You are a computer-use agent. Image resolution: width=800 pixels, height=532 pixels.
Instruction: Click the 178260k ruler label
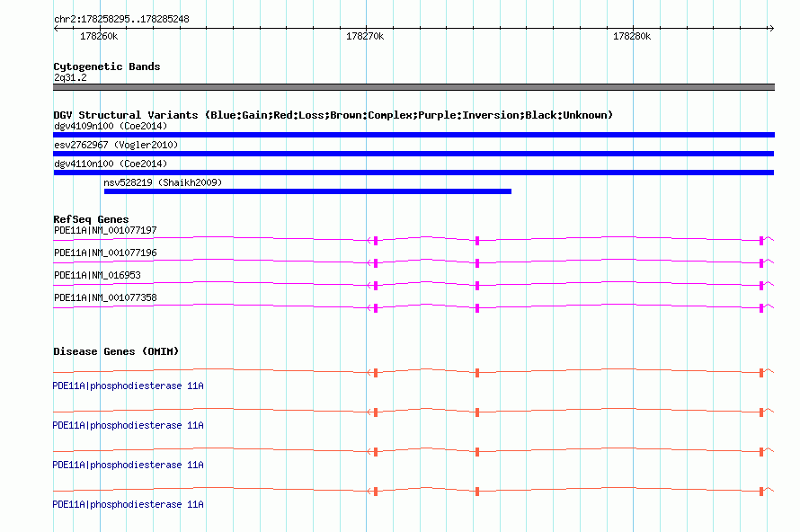99,36
